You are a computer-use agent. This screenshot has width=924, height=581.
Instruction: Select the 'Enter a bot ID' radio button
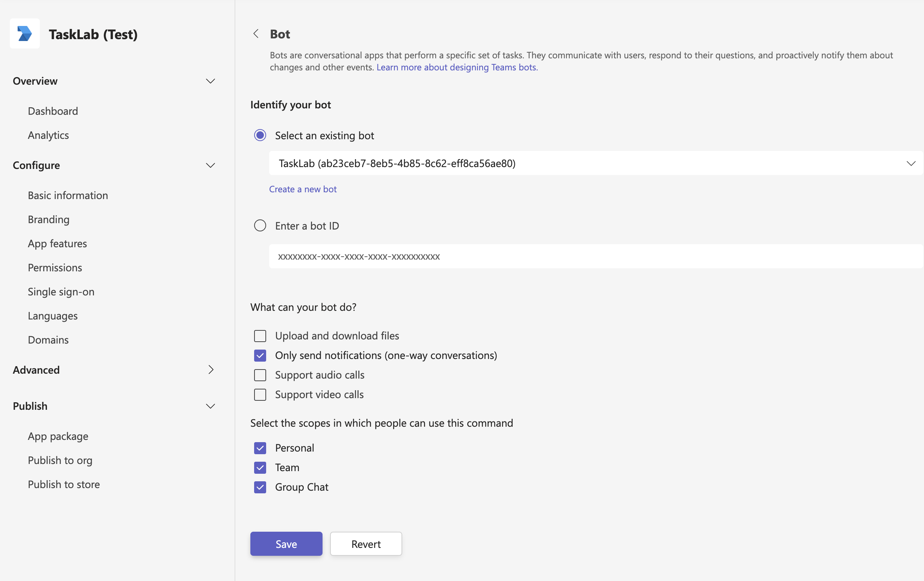point(260,225)
